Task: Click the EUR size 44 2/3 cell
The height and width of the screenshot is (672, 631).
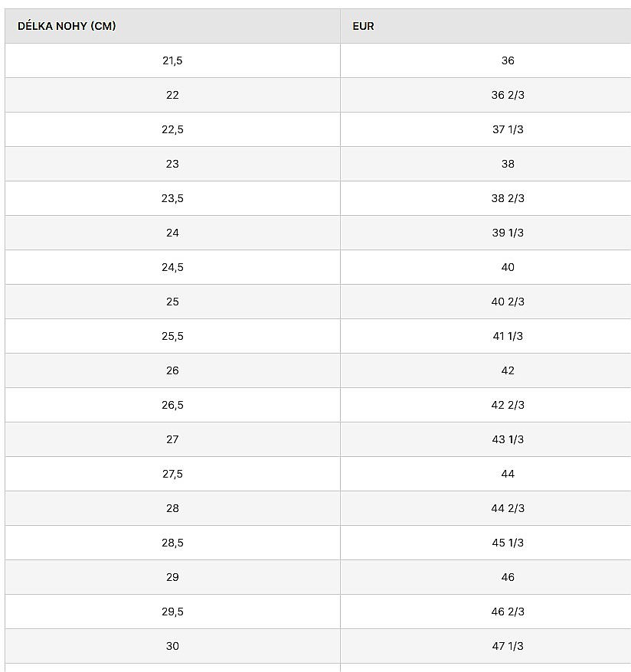Action: pos(508,508)
